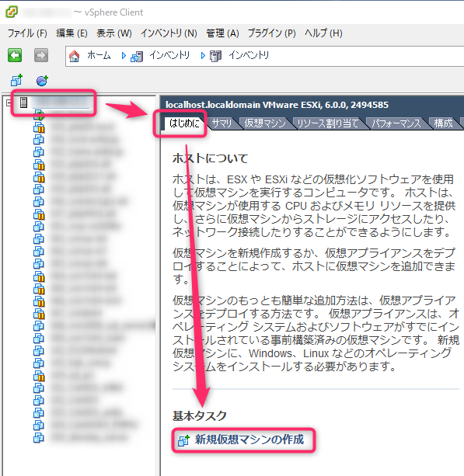Open the ファイル (F) menu
The image size is (464, 476).
click(27, 33)
